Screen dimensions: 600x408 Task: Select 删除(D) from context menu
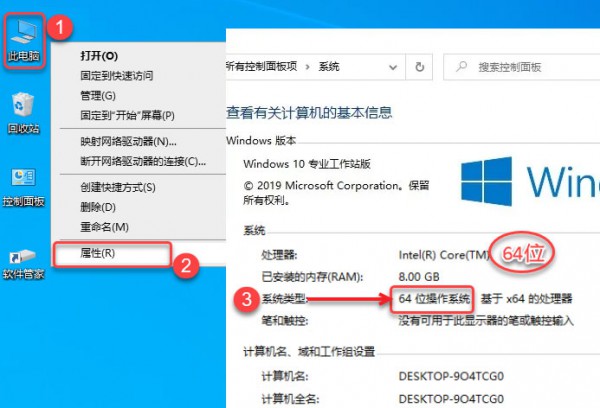(x=98, y=207)
